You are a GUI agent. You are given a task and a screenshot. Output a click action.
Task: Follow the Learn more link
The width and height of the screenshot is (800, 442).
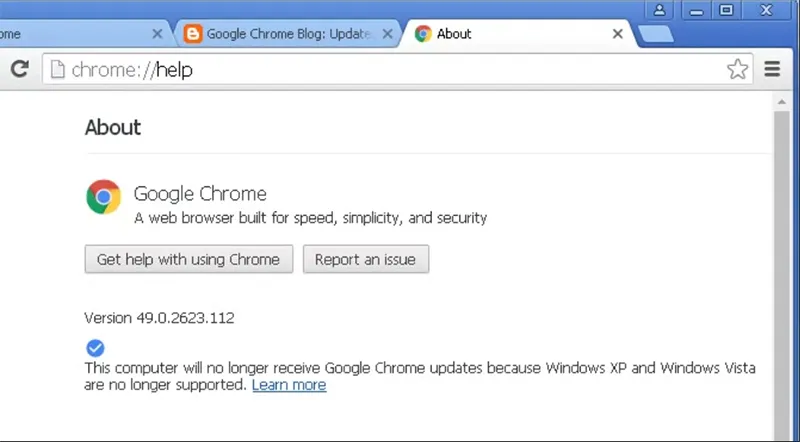289,385
